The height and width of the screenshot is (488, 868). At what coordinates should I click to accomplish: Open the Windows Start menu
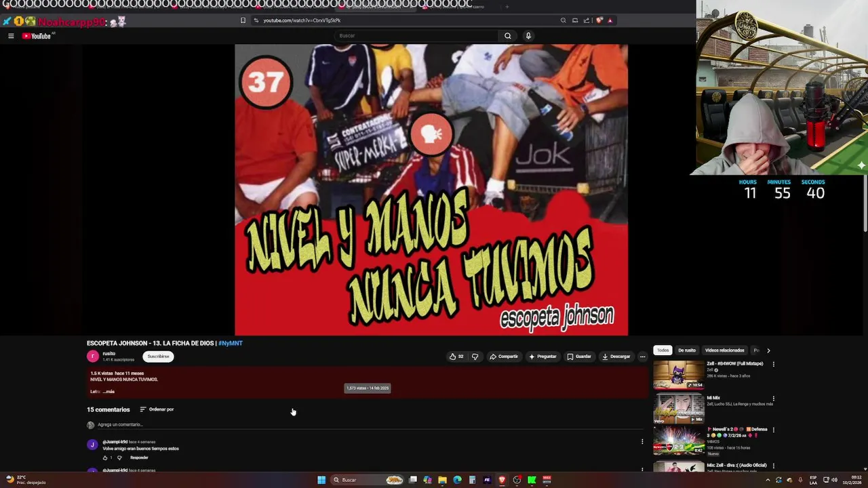pos(321,480)
